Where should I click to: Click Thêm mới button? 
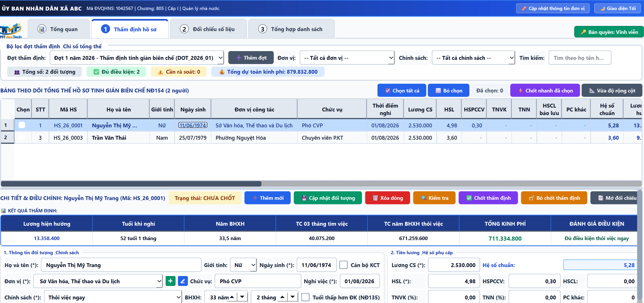(x=268, y=198)
